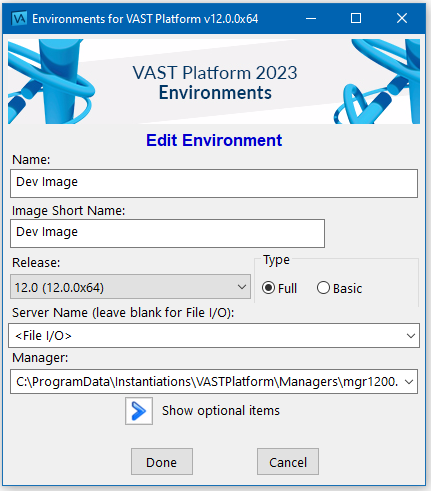This screenshot has height=491, width=431.
Task: Close the Environments window
Action: (402, 18)
